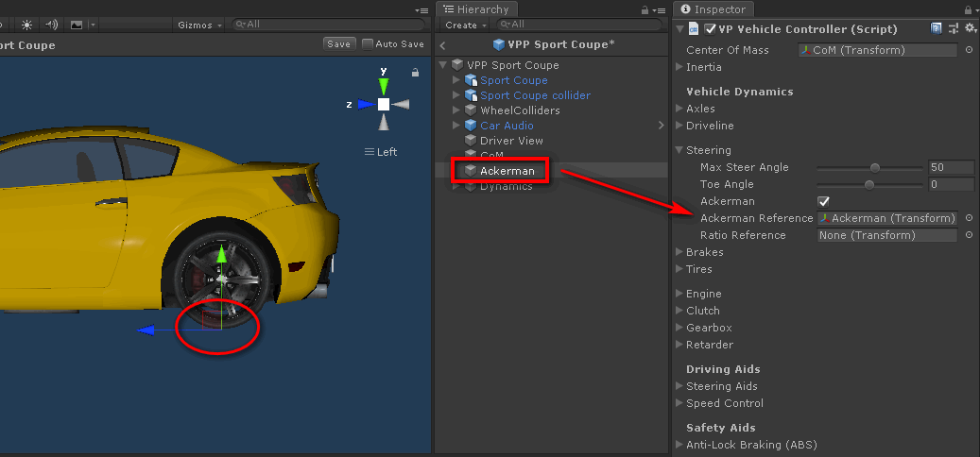Open the Create menu in Hierarchy
Screen dimensions: 980x457
point(465,25)
